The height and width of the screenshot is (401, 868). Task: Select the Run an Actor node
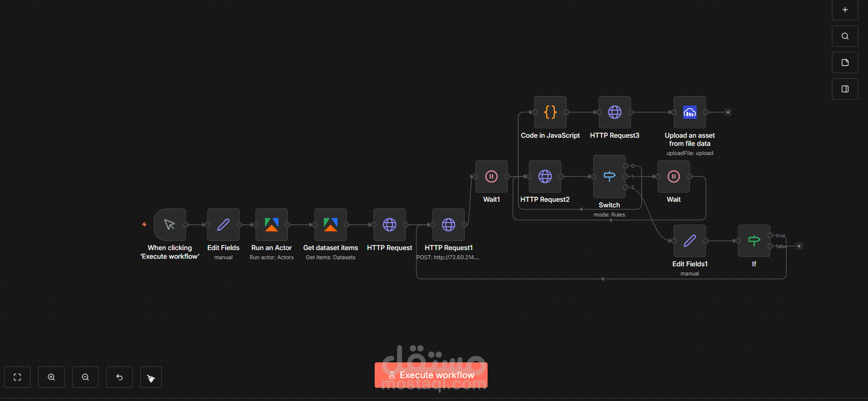[272, 225]
